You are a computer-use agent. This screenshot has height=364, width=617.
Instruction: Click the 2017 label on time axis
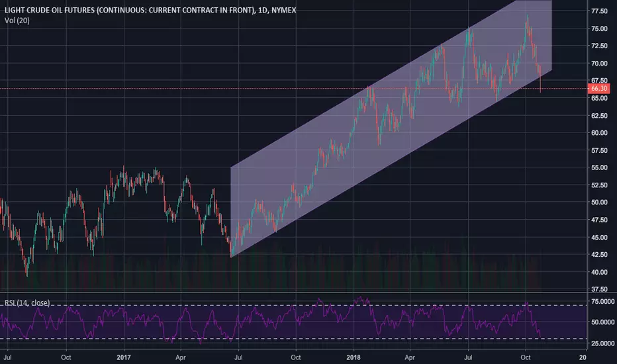pos(124,357)
